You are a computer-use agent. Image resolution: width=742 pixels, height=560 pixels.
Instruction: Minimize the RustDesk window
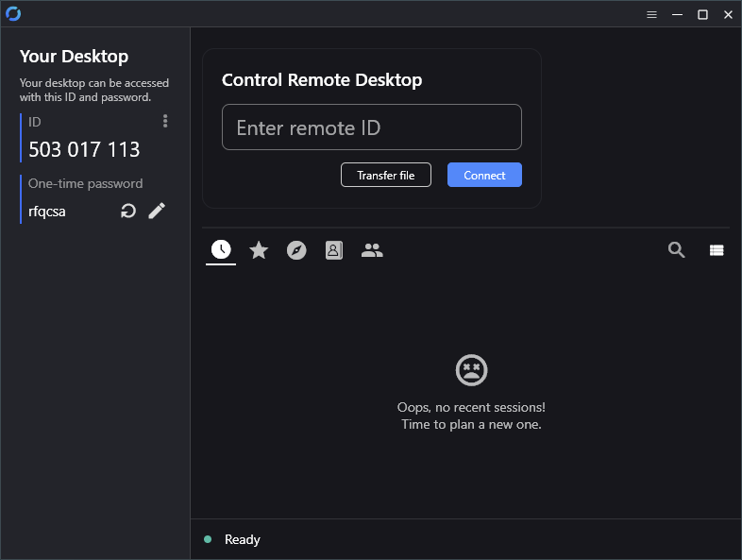click(x=677, y=14)
